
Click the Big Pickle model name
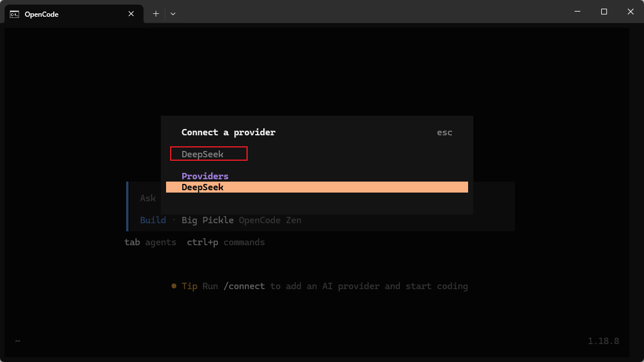point(207,220)
